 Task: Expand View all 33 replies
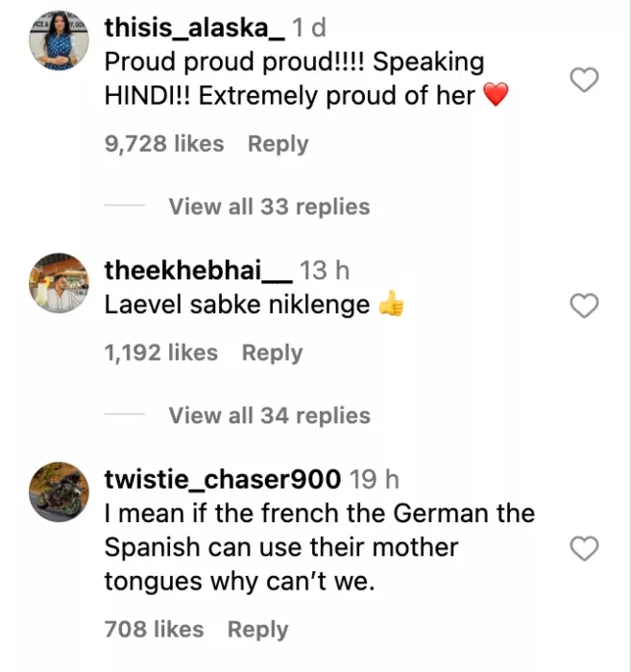tap(269, 206)
